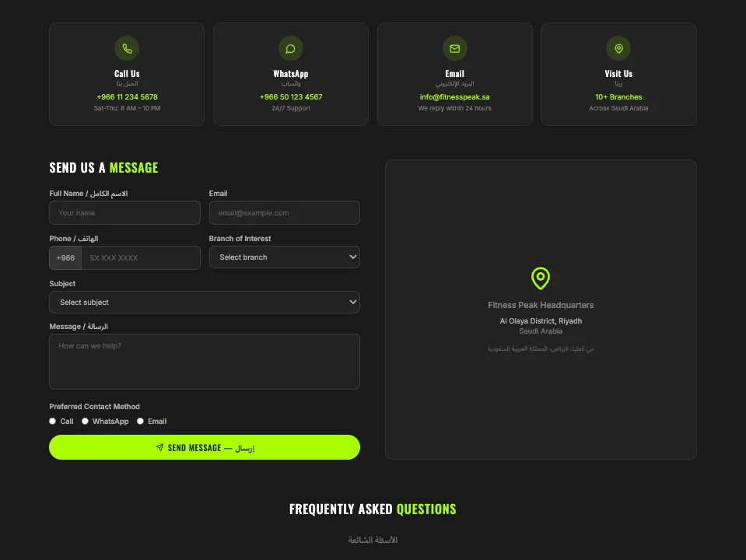This screenshot has width=746, height=560.
Task: Choose the Email contact method radio
Action: click(140, 421)
